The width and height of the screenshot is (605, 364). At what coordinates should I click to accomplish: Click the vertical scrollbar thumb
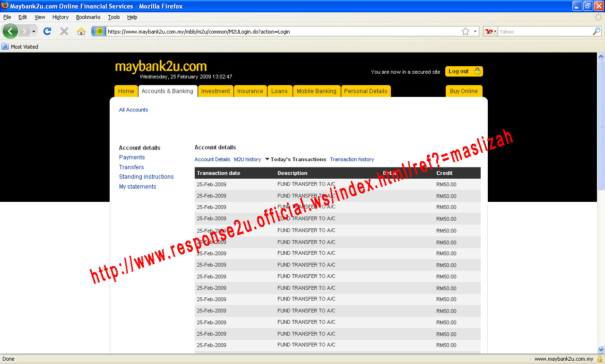[601, 125]
